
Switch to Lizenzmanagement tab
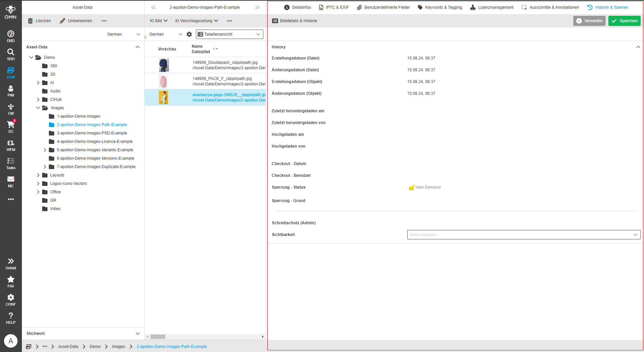(492, 7)
